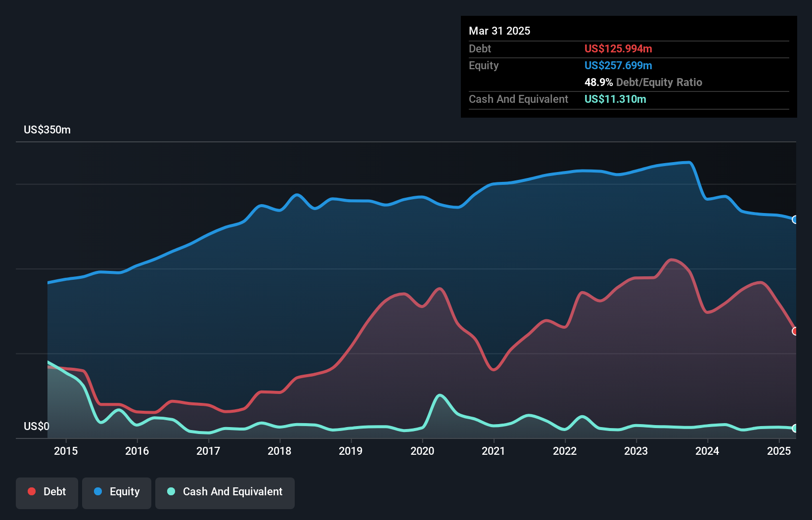Click the 48.9% Debt/Equity Ratio text

pyautogui.click(x=643, y=83)
